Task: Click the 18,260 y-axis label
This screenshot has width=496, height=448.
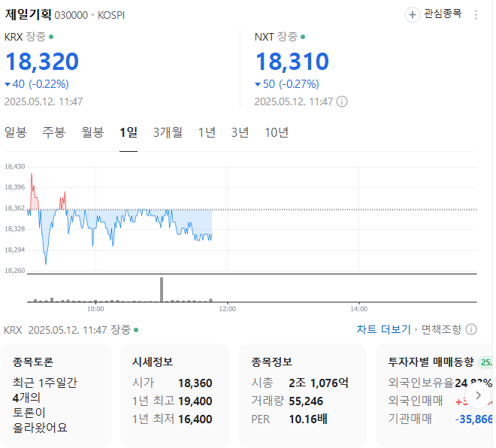Action: (14, 272)
